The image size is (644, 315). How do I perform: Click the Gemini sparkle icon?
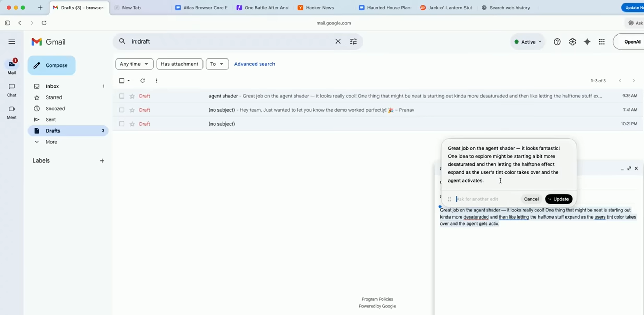pos(587,42)
